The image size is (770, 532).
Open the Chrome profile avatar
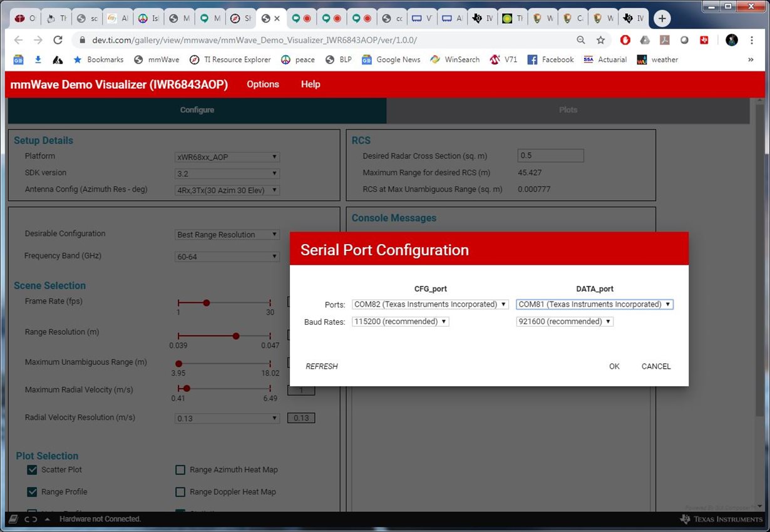click(x=732, y=40)
